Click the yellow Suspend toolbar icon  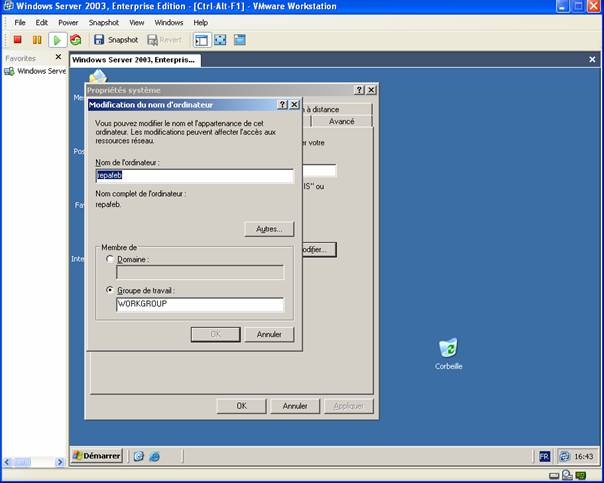(37, 40)
